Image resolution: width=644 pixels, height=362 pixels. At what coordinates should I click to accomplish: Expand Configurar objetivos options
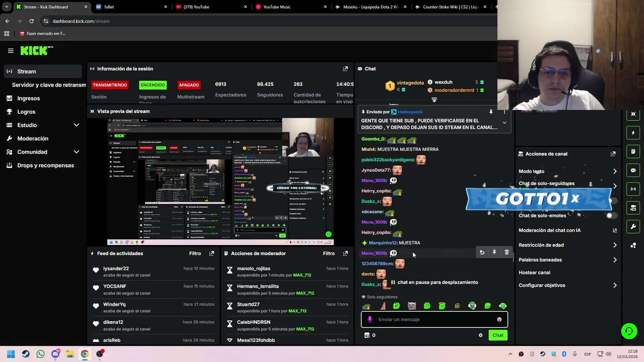pyautogui.click(x=615, y=286)
